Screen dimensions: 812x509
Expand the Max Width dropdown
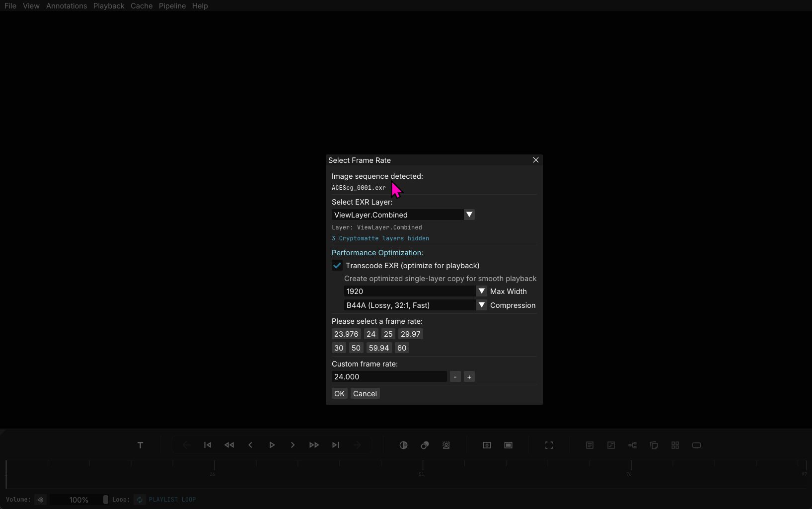coord(481,291)
